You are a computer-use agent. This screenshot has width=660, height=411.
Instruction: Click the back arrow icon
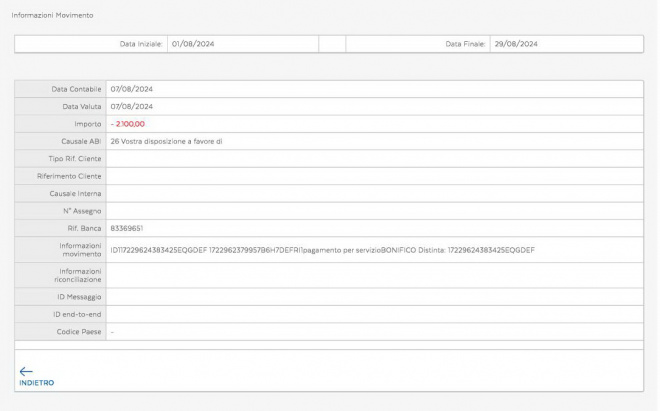point(26,371)
